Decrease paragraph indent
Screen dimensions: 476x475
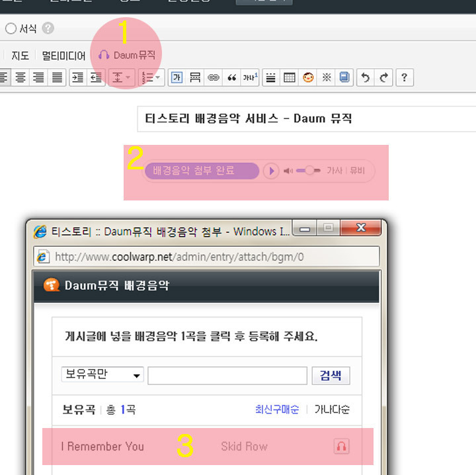click(97, 77)
